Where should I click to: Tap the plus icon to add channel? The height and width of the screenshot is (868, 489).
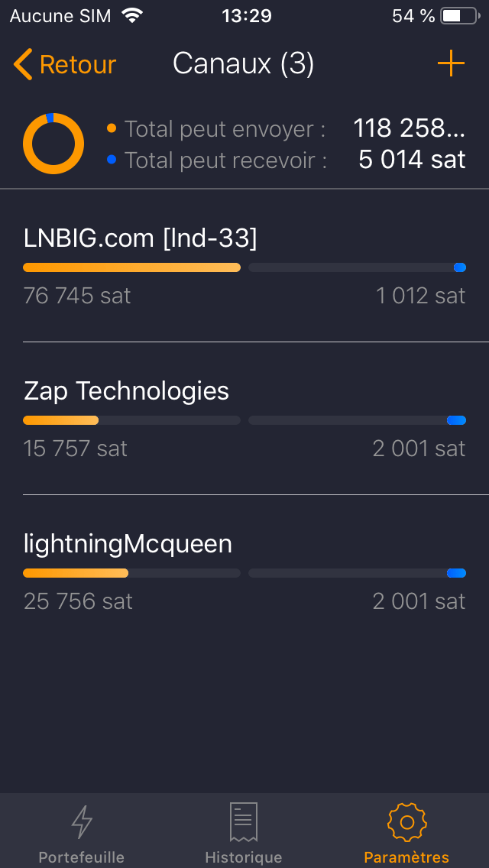pos(451,63)
